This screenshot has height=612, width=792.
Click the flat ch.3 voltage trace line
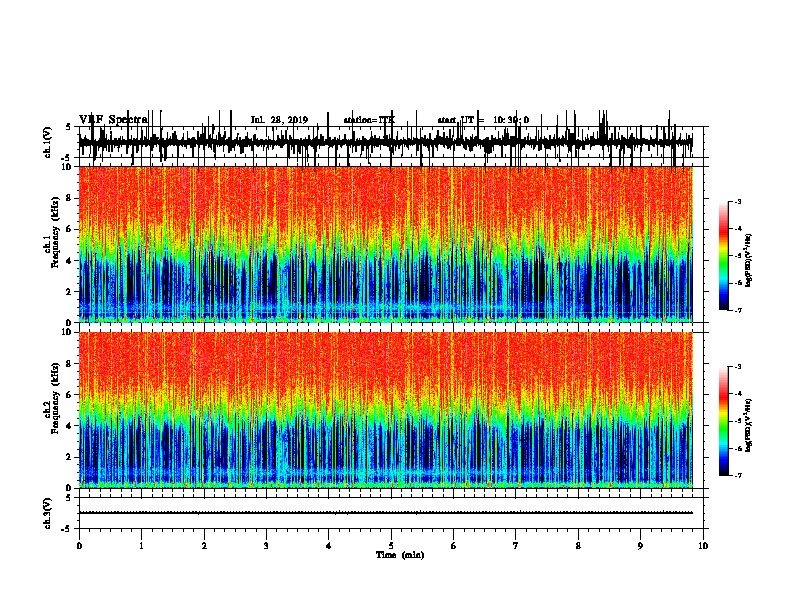(385, 513)
